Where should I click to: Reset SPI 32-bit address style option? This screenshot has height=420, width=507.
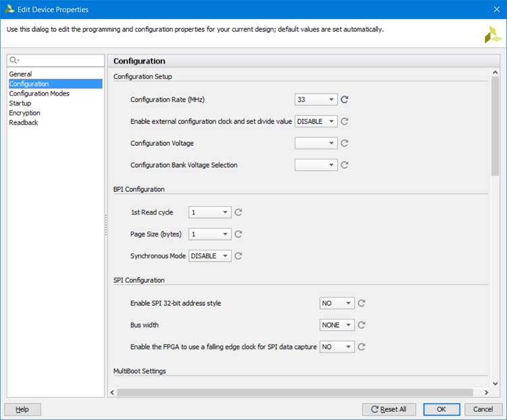[361, 303]
